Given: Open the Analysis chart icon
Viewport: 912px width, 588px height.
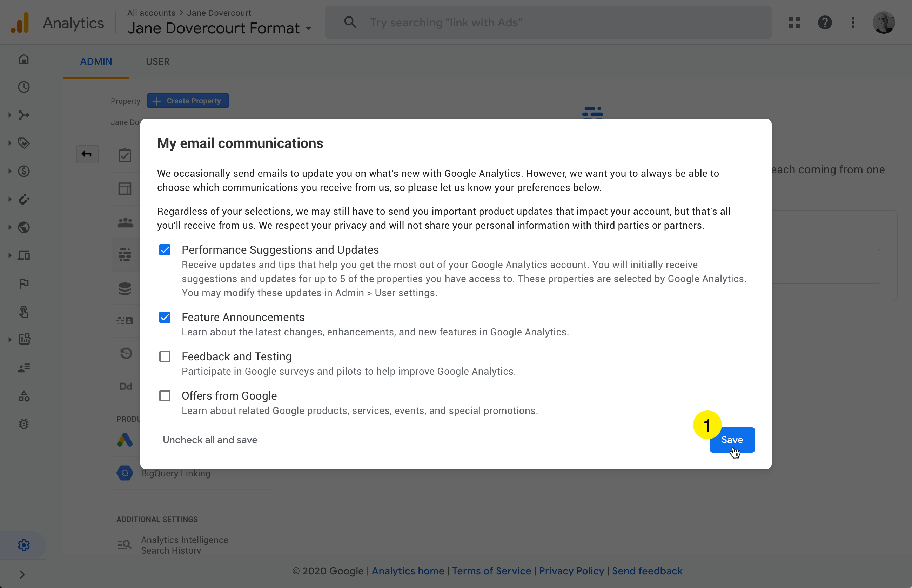Looking at the screenshot, I should pyautogui.click(x=25, y=339).
